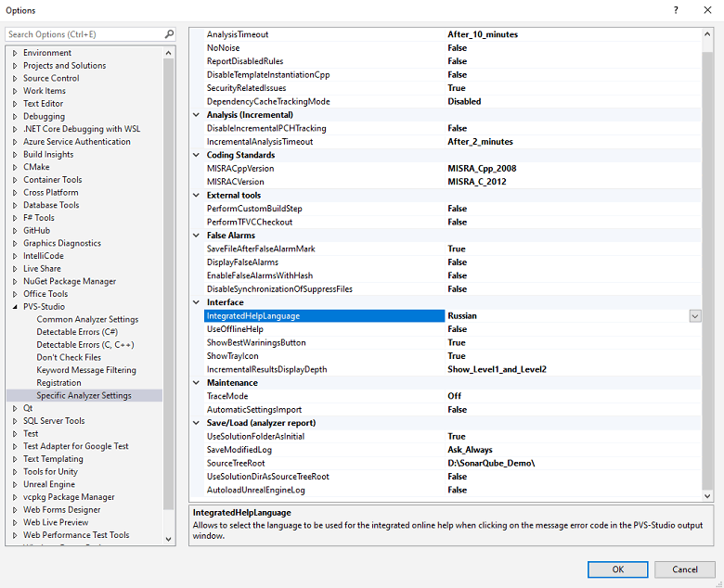724x588 pixels.
Task: Click the search magnifier icon
Action: pyautogui.click(x=169, y=34)
